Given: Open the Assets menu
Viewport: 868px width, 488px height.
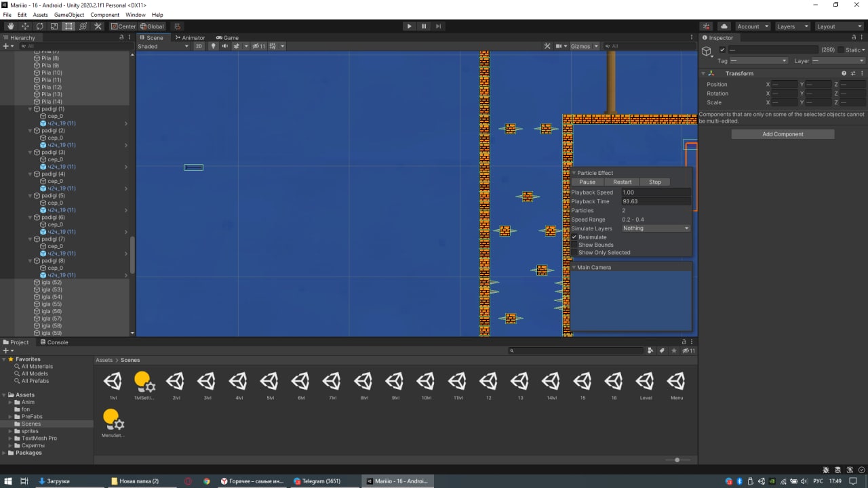Looking at the screenshot, I should [40, 14].
